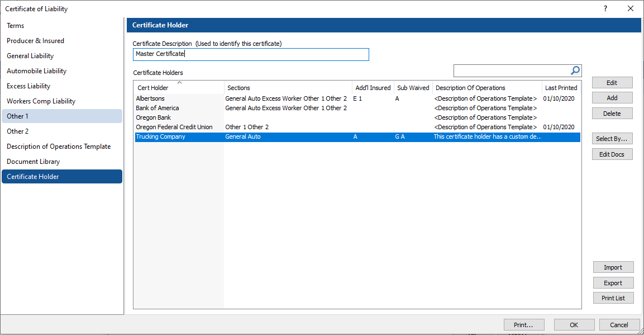Click Trucking Company's 'General Auto' sections cell
The width and height of the screenshot is (644, 335).
pos(243,137)
